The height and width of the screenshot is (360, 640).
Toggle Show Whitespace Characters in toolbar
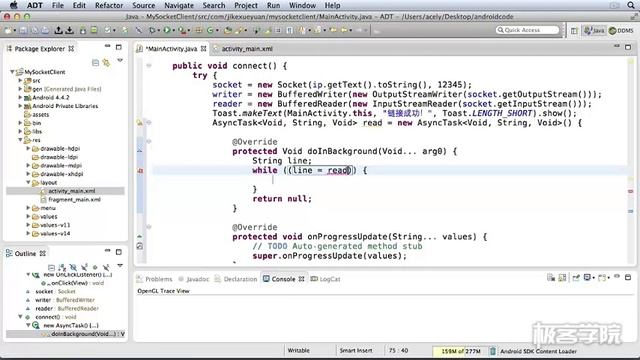pos(289,30)
